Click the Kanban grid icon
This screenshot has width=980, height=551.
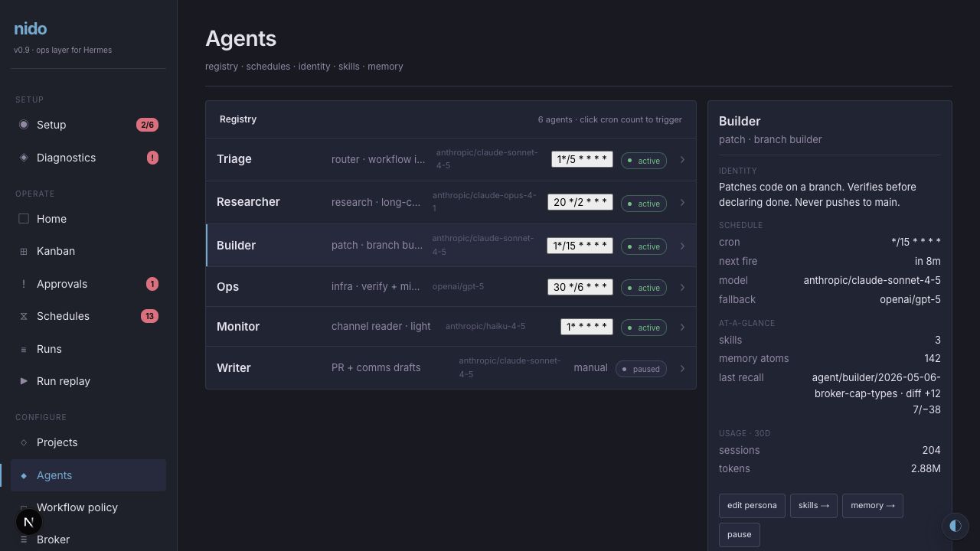(x=24, y=251)
